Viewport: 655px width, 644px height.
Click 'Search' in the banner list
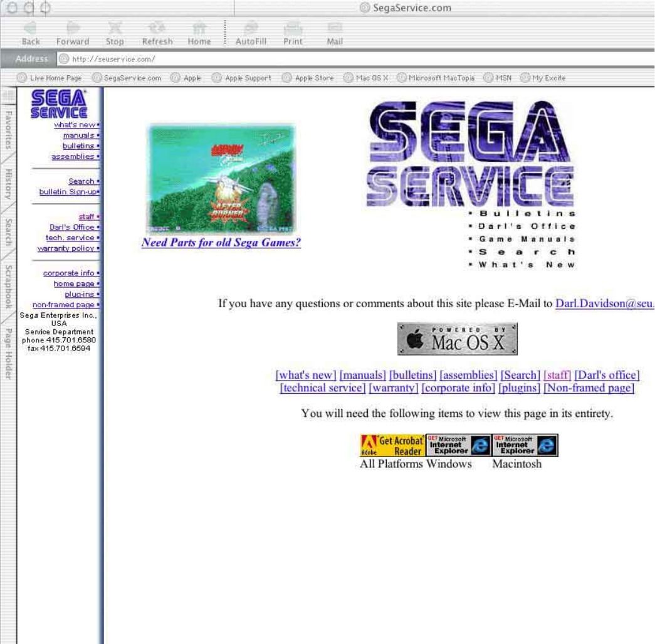527,251
